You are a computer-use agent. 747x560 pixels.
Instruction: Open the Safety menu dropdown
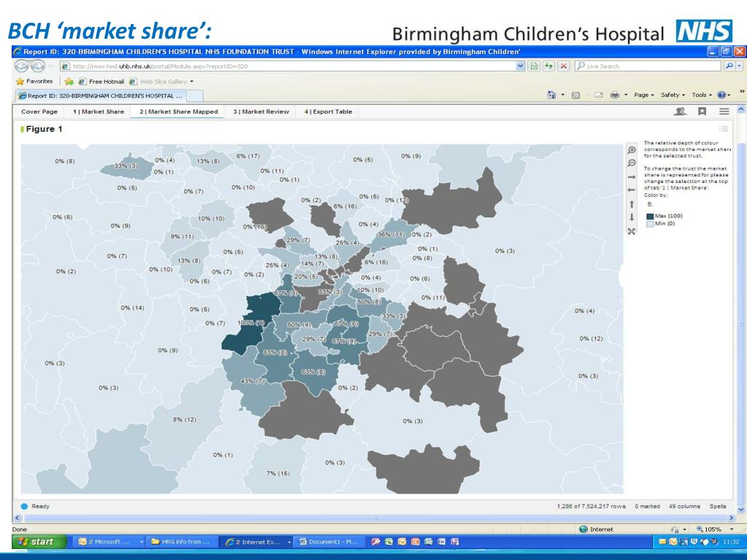pyautogui.click(x=673, y=96)
